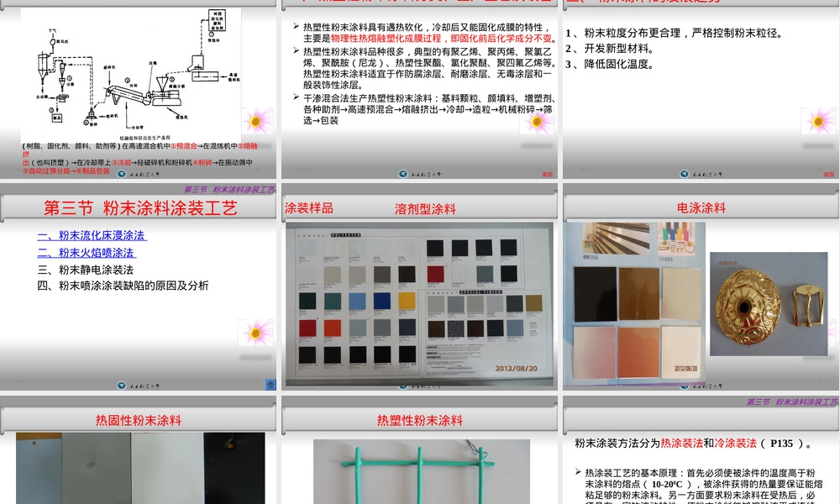The width and height of the screenshot is (840, 504).
Task: Select the gold ornament and buckle photo
Action: (769, 304)
